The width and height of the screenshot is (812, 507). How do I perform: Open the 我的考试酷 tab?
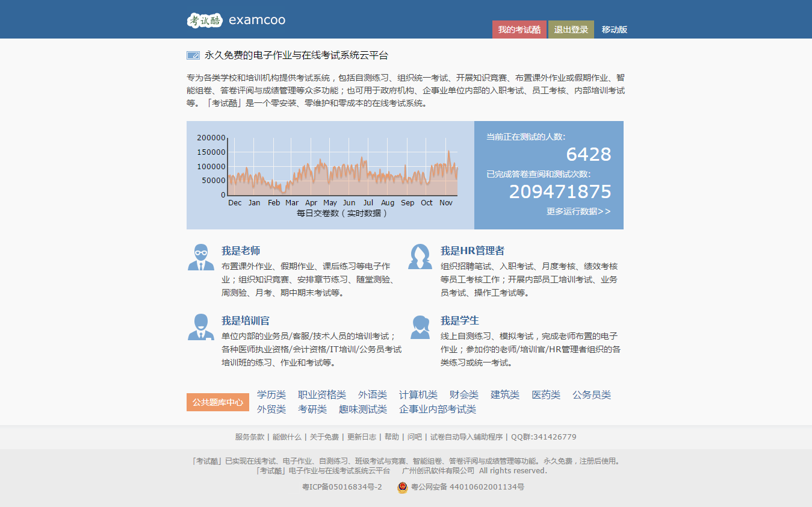point(519,30)
